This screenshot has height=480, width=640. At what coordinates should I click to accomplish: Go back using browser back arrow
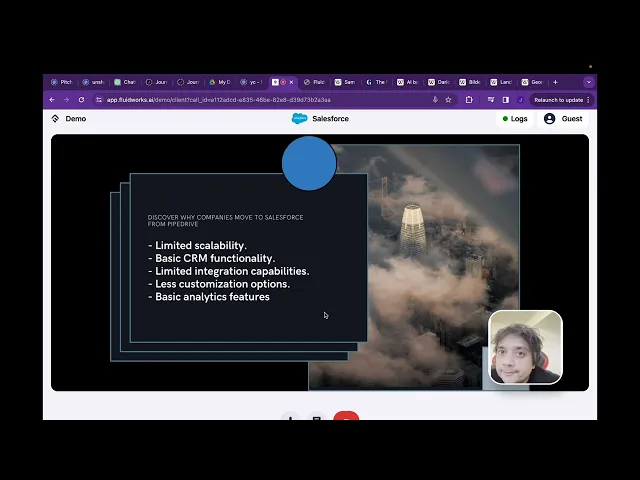click(52, 100)
